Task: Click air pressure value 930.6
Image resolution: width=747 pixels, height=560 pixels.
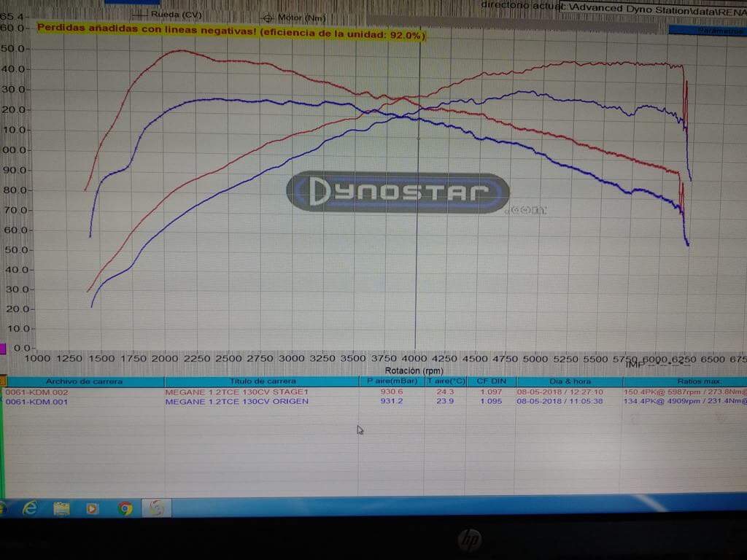Action: [391, 392]
